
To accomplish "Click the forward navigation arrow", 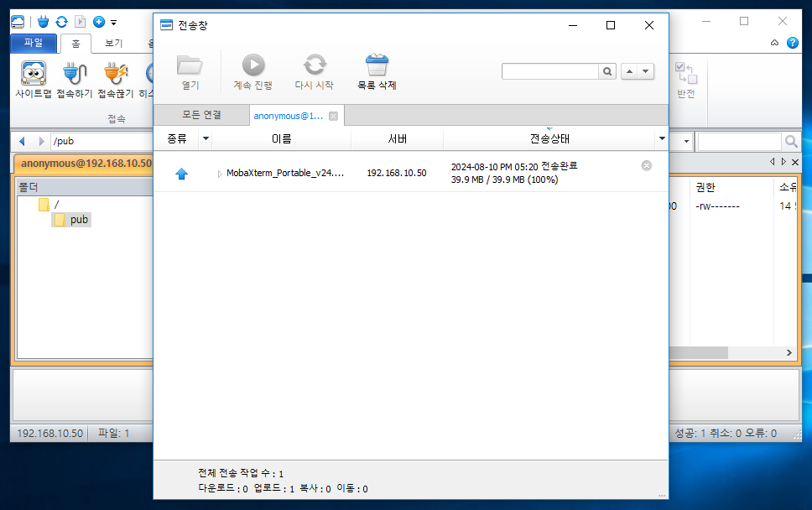I will pyautogui.click(x=41, y=141).
